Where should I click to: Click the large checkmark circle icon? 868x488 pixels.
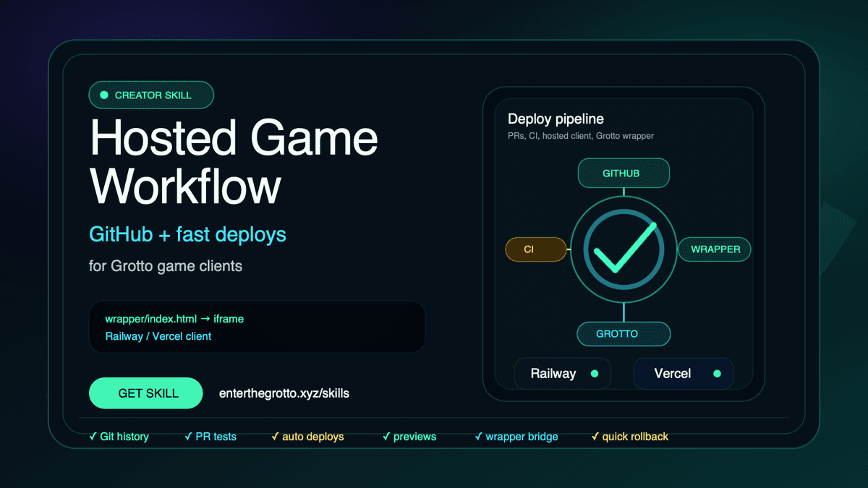tap(624, 249)
